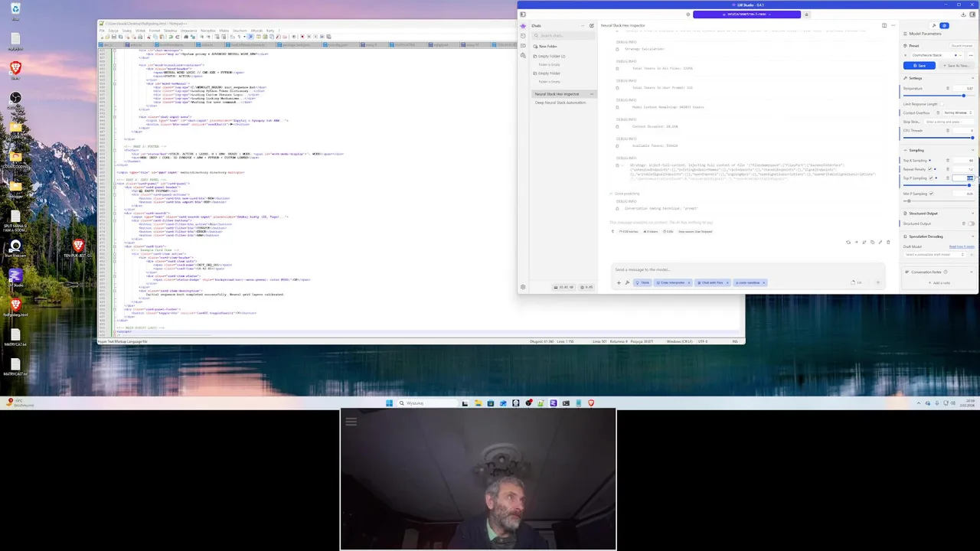
Task: Collapse the Structured Output section
Action: 972,214
